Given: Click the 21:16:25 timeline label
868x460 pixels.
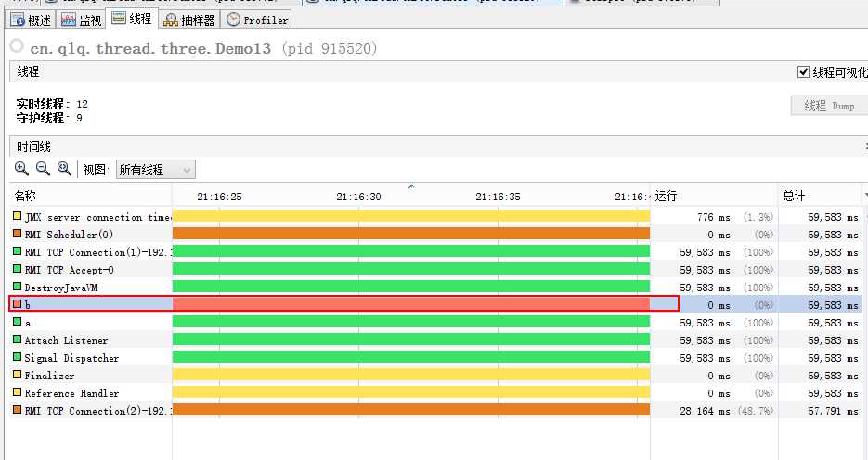Looking at the screenshot, I should coord(219,197).
